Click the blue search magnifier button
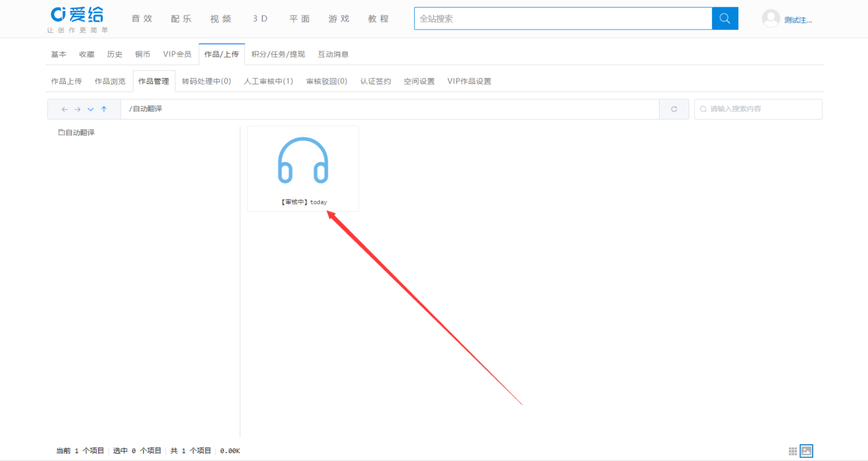This screenshot has height=461, width=868. click(725, 18)
